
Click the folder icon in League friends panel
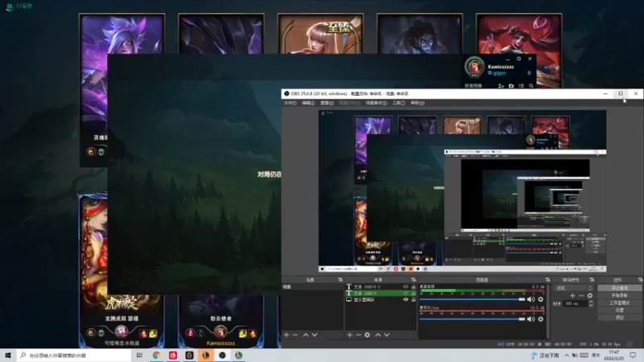(511, 86)
